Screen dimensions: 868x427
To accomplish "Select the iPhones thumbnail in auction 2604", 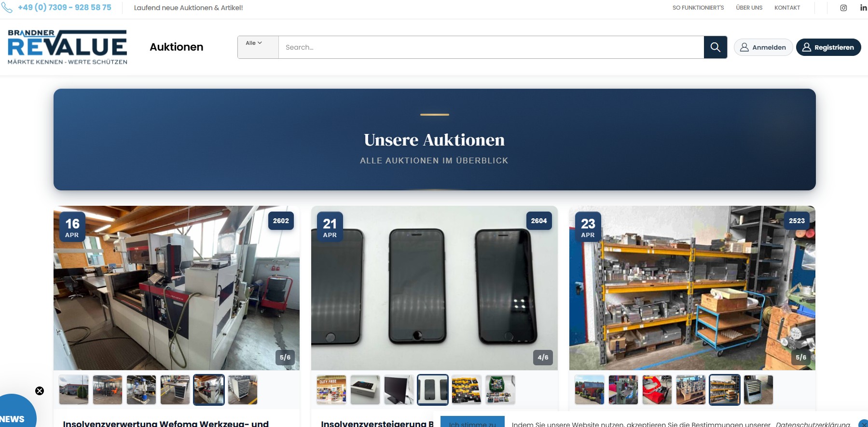I will click(x=433, y=390).
